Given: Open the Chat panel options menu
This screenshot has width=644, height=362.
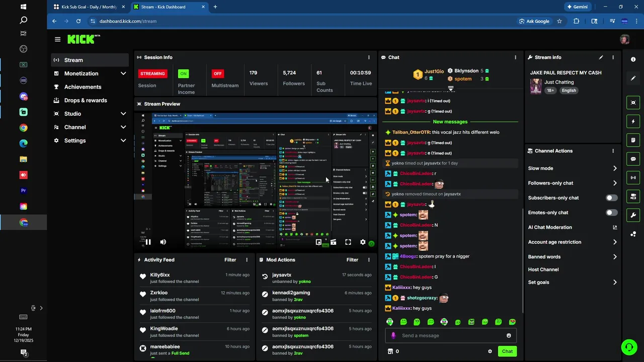Looking at the screenshot, I should pyautogui.click(x=515, y=57).
